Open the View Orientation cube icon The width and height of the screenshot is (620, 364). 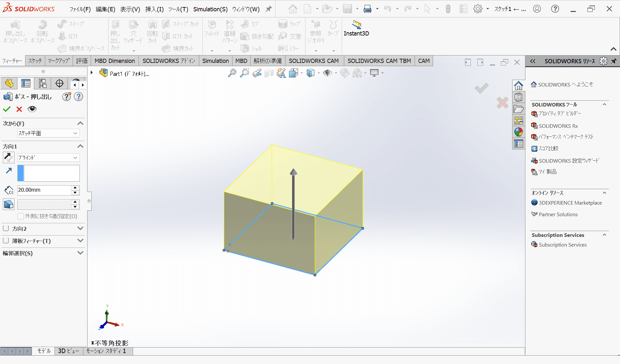pyautogui.click(x=294, y=73)
